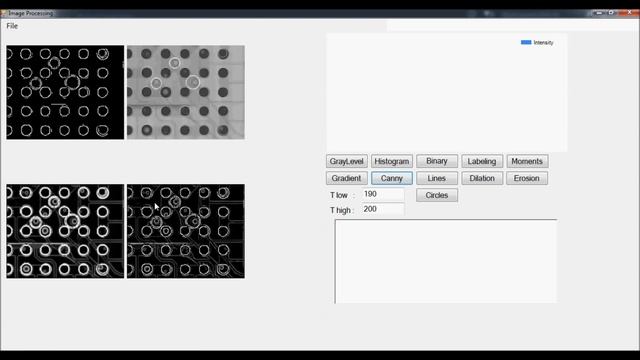
Task: Run Canny edge detection
Action: (391, 178)
